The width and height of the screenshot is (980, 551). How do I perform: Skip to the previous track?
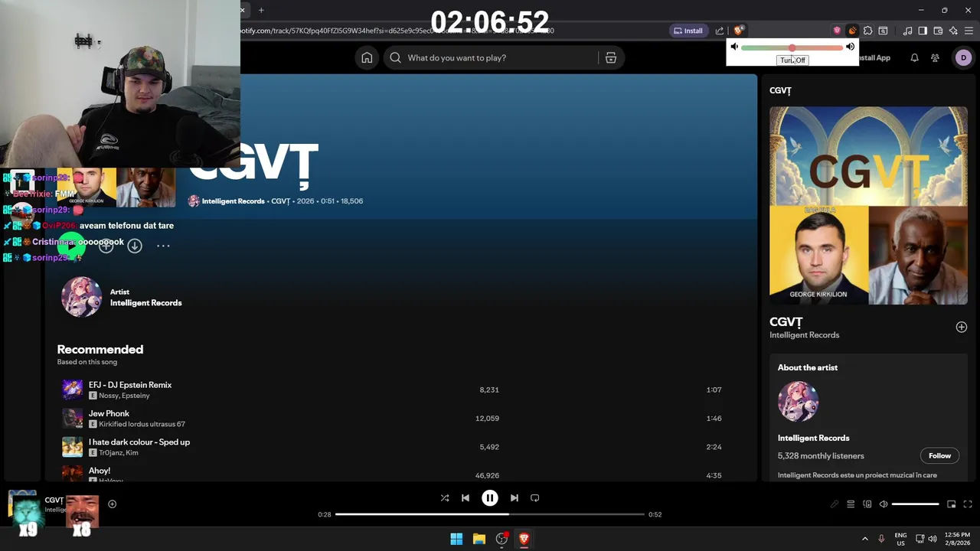pyautogui.click(x=465, y=497)
